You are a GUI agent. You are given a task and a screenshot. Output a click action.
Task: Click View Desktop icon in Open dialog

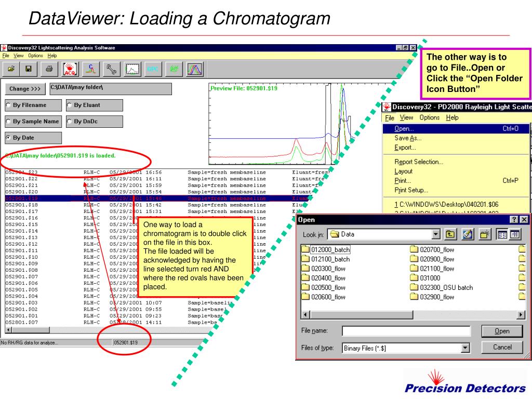point(468,234)
